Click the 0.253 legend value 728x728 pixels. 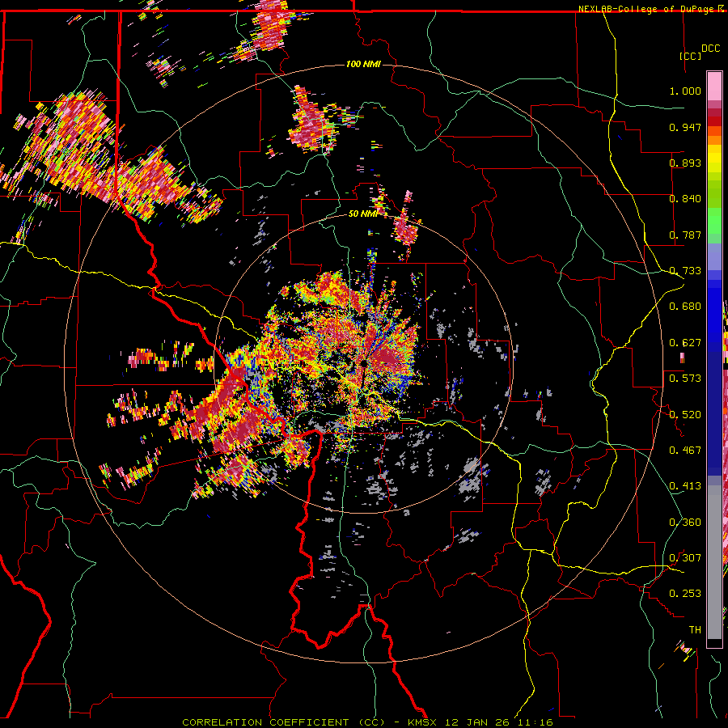(685, 594)
